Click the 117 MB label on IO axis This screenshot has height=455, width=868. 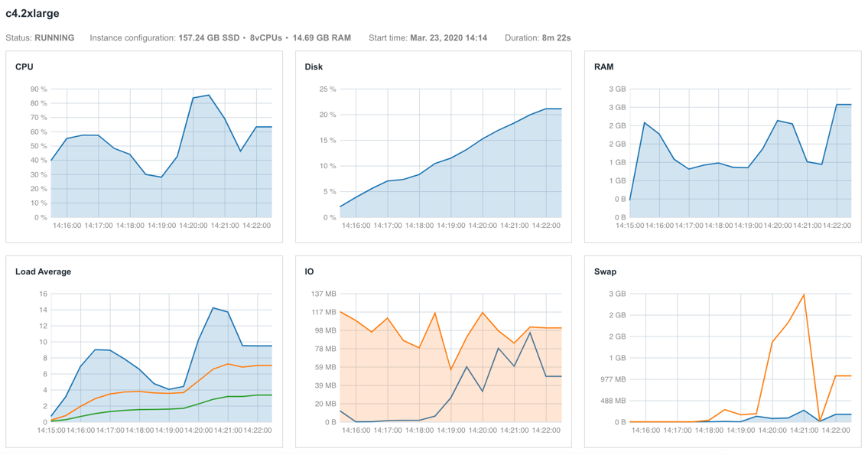click(324, 312)
